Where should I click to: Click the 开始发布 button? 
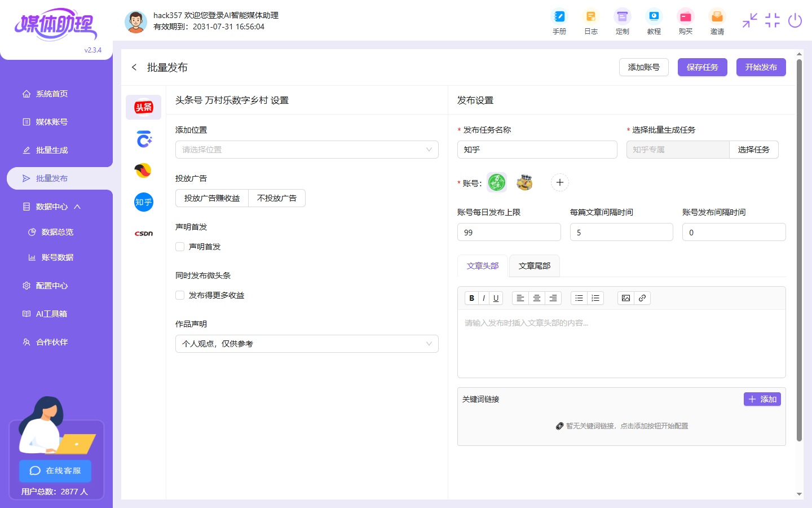(x=761, y=67)
